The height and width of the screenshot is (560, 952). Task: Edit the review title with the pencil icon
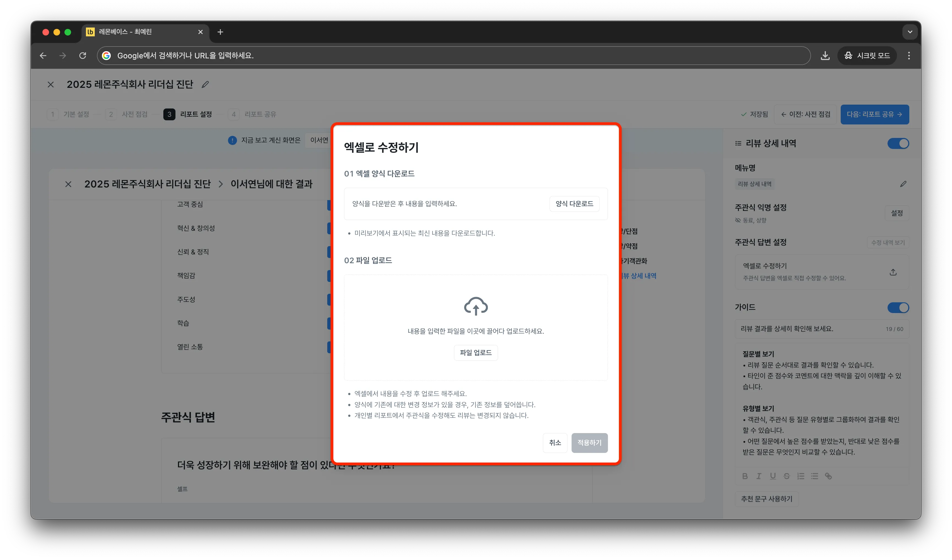point(205,84)
